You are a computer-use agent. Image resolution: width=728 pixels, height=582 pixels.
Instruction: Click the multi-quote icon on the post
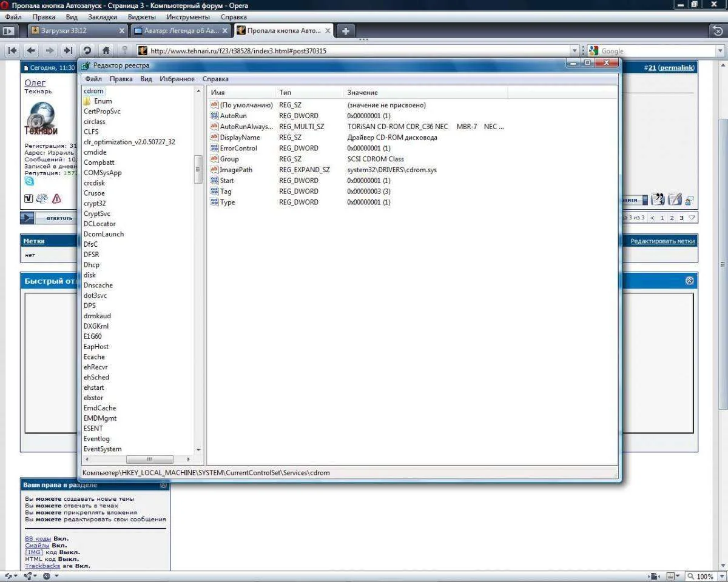(658, 199)
